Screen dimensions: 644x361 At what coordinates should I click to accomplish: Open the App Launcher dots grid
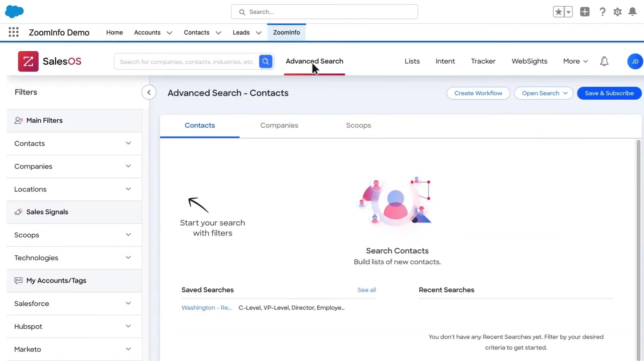coord(14,32)
